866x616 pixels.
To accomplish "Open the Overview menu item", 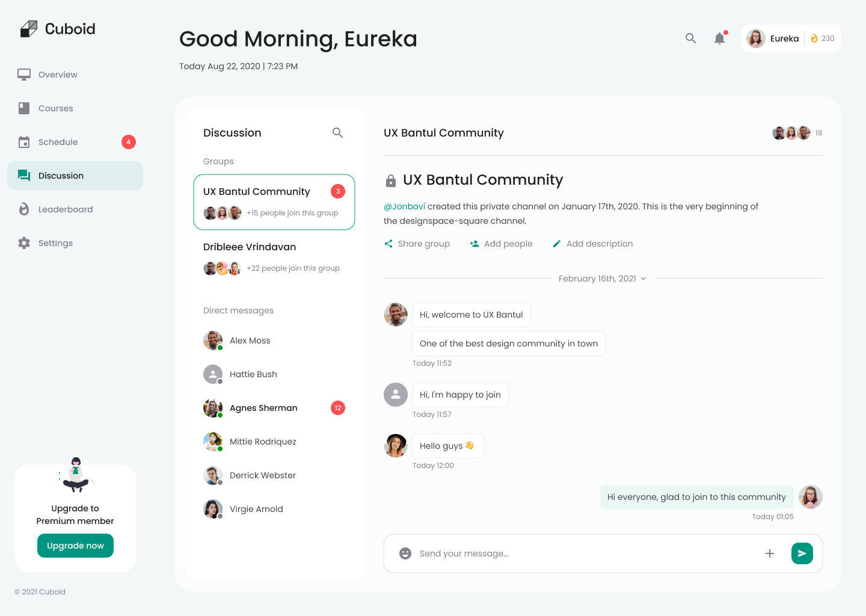I will coord(58,75).
